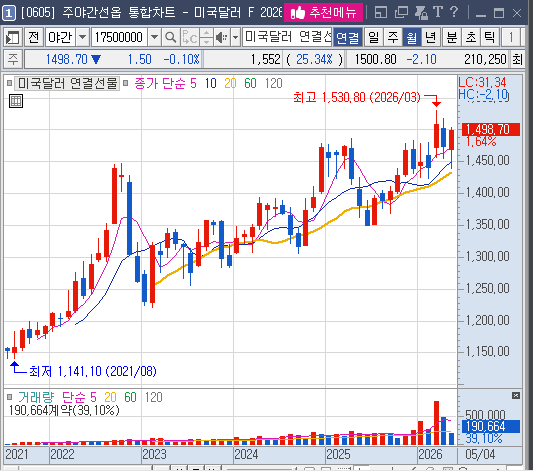Click the blue 10 moving average label
Image resolution: width=533 pixels, height=471 pixels.
click(210, 83)
